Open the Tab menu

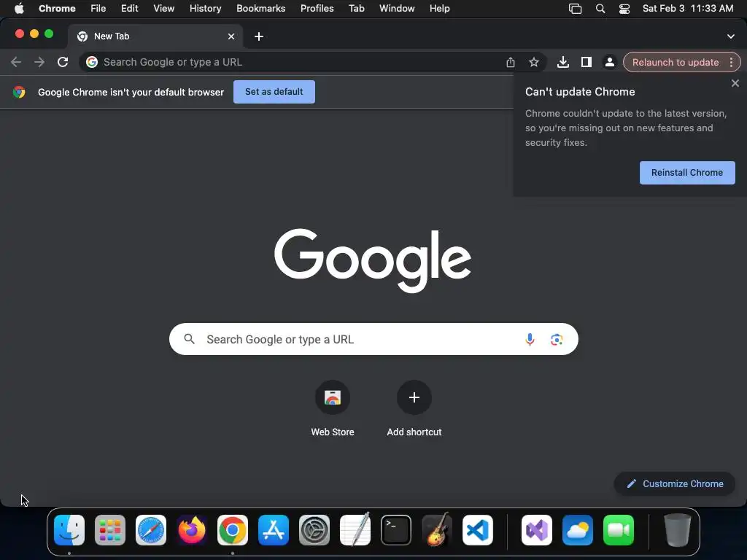[356, 8]
